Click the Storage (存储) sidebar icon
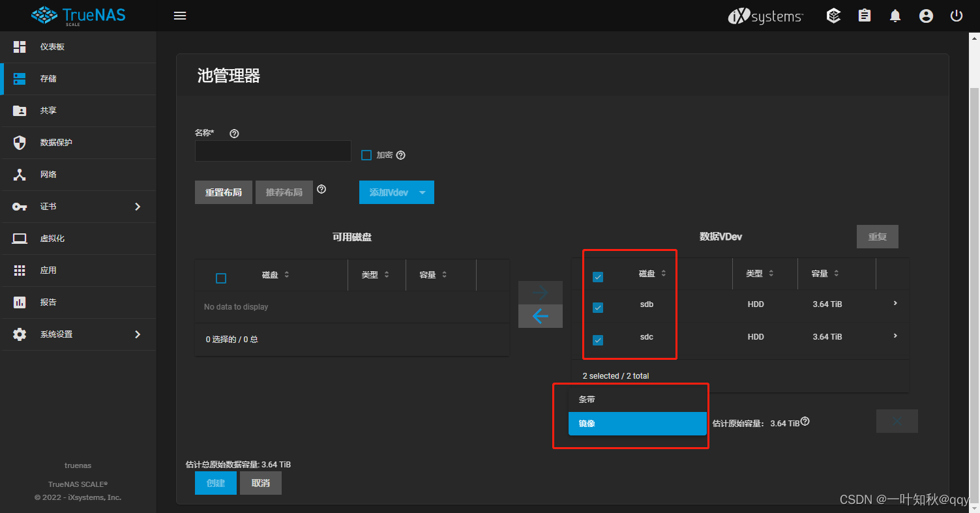 [x=20, y=79]
